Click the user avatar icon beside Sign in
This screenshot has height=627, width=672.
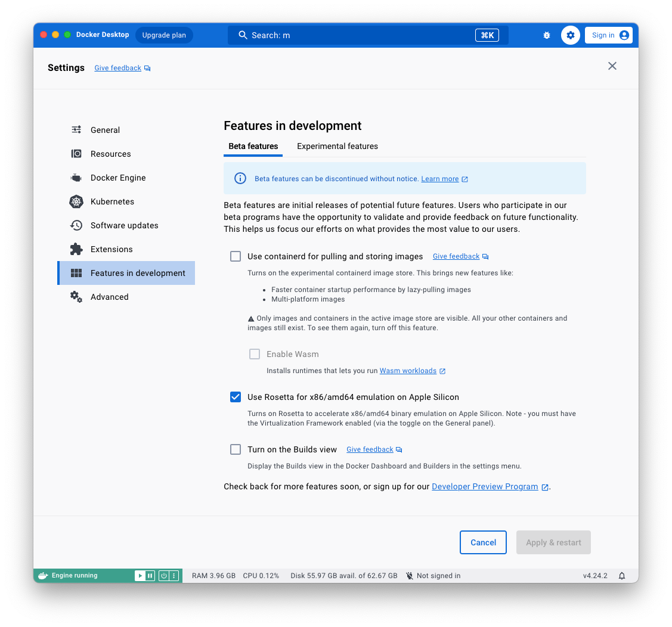pos(624,35)
